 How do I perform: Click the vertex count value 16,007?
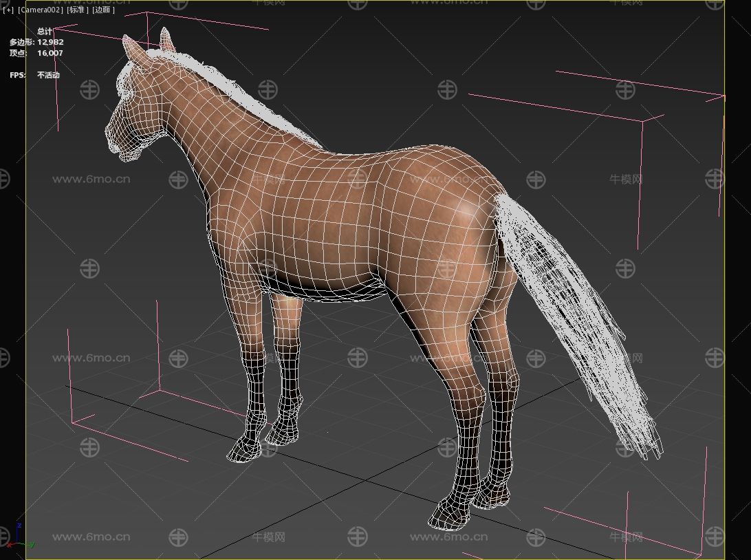click(50, 53)
